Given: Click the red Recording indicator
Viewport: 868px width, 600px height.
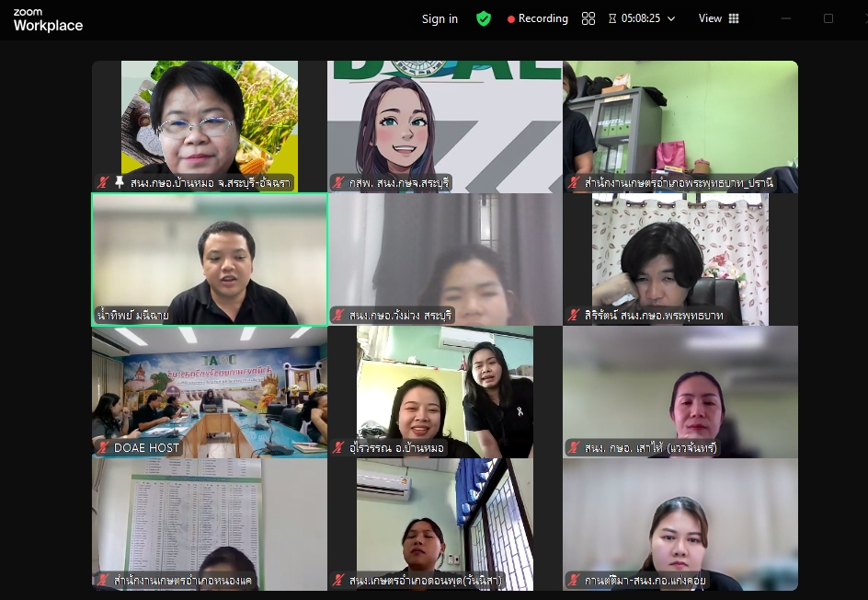Looking at the screenshot, I should (x=538, y=18).
